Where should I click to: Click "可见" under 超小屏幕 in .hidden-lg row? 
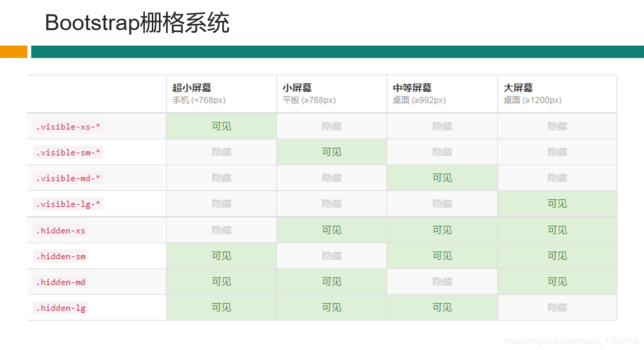tap(221, 307)
